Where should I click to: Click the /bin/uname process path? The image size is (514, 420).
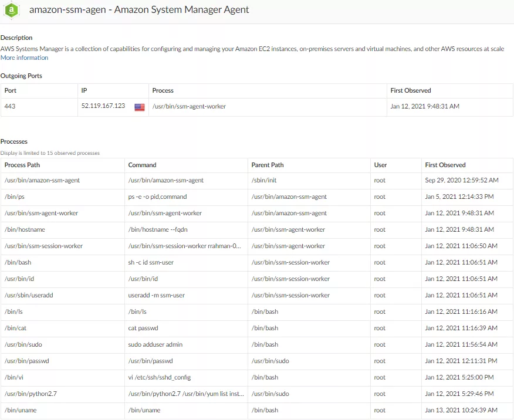click(21, 410)
